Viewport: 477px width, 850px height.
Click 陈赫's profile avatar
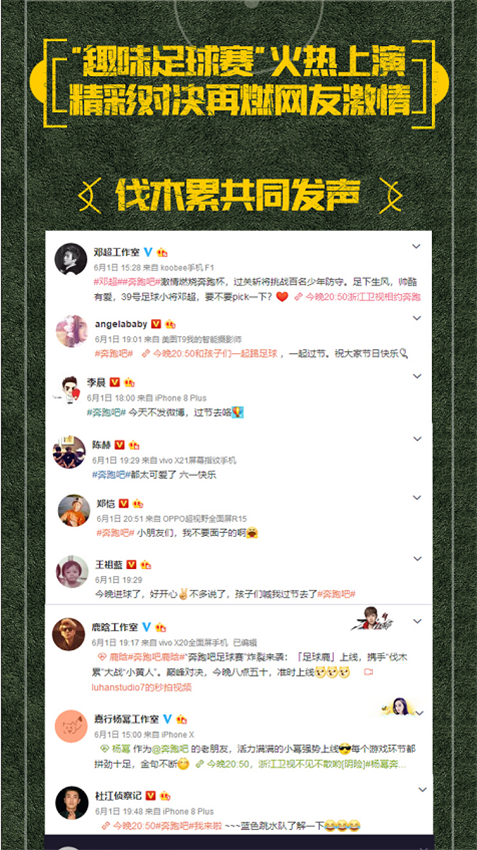click(x=69, y=452)
